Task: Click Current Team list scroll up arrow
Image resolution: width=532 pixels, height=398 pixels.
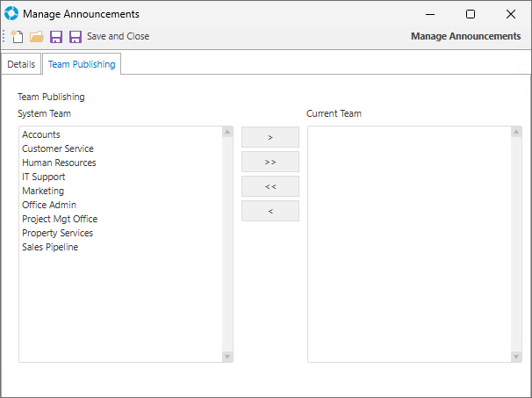Action: point(516,133)
